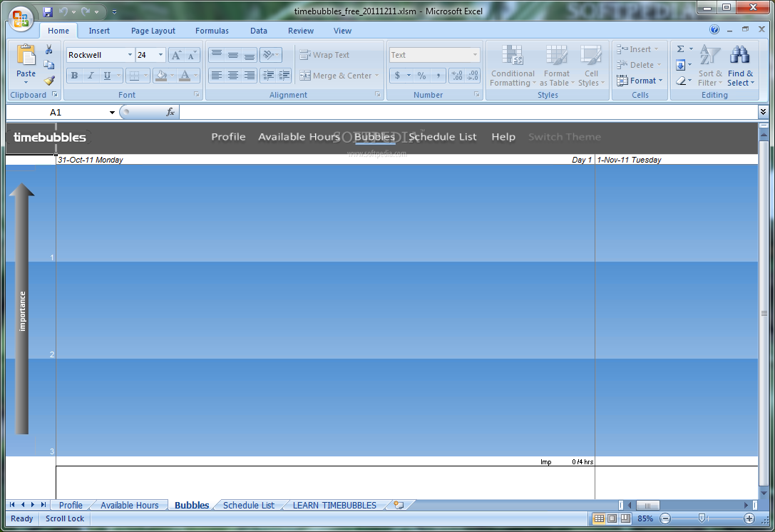Click the zoom slider handle
The image size is (775, 532).
click(702, 518)
